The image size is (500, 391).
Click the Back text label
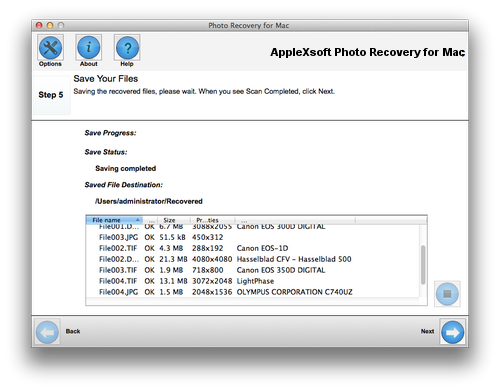[73, 331]
